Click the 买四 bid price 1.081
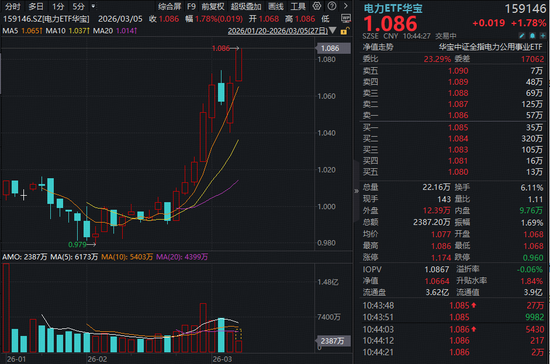Image resolution: width=550 pixels, height=364 pixels. point(458,161)
